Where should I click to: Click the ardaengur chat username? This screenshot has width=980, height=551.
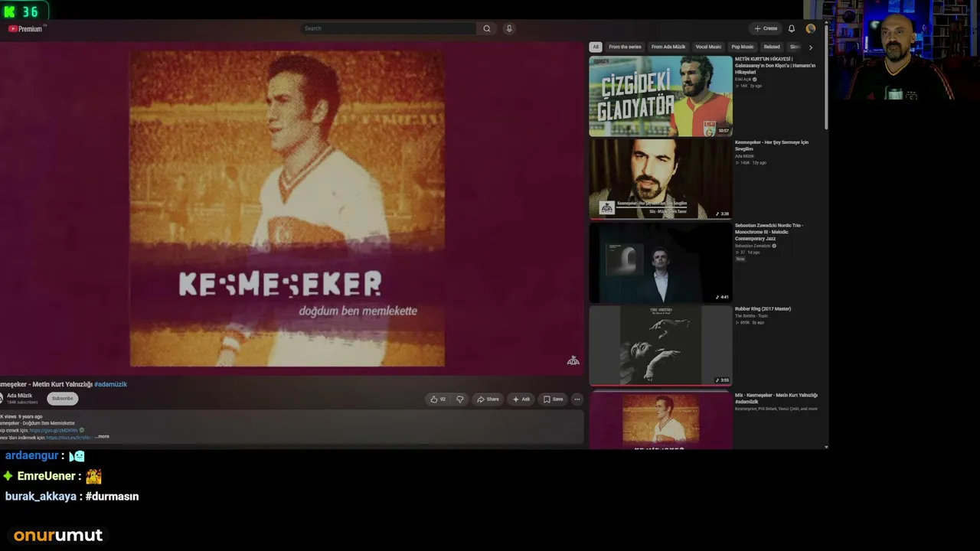pyautogui.click(x=31, y=455)
